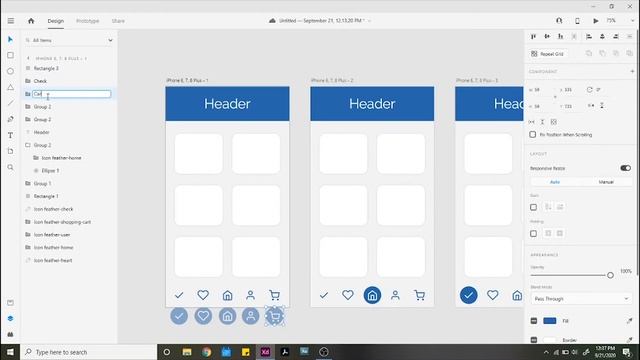Image resolution: width=640 pixels, height=360 pixels.
Task: Open the hamburger main menu
Action: tap(11, 20)
